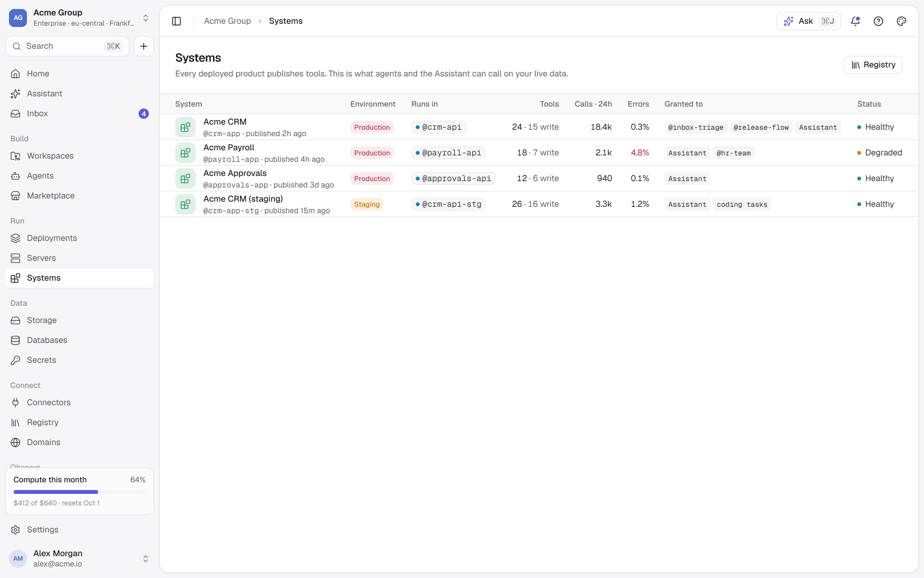Click the @release-flow grant tag

coord(761,127)
